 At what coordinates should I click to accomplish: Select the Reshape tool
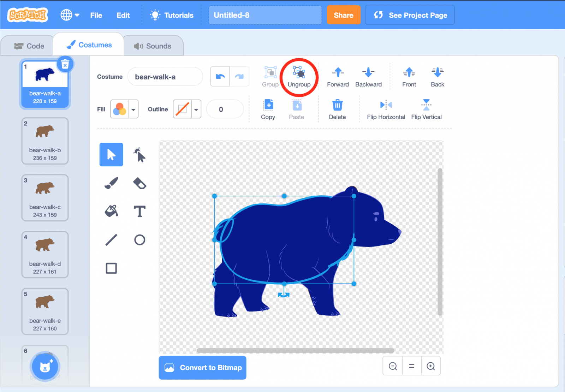click(x=139, y=154)
